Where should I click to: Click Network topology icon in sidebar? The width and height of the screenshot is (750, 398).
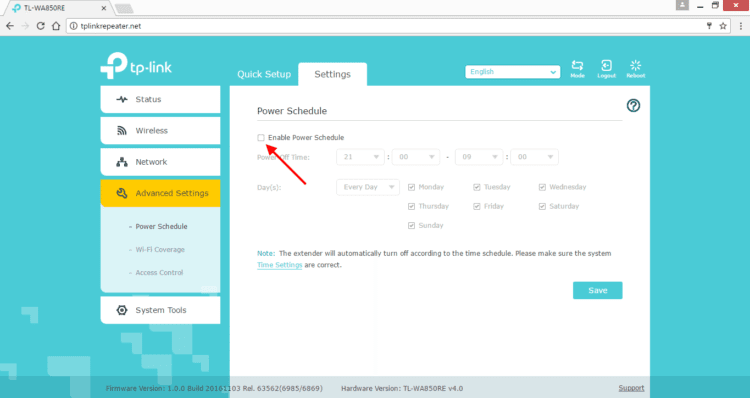click(x=122, y=162)
